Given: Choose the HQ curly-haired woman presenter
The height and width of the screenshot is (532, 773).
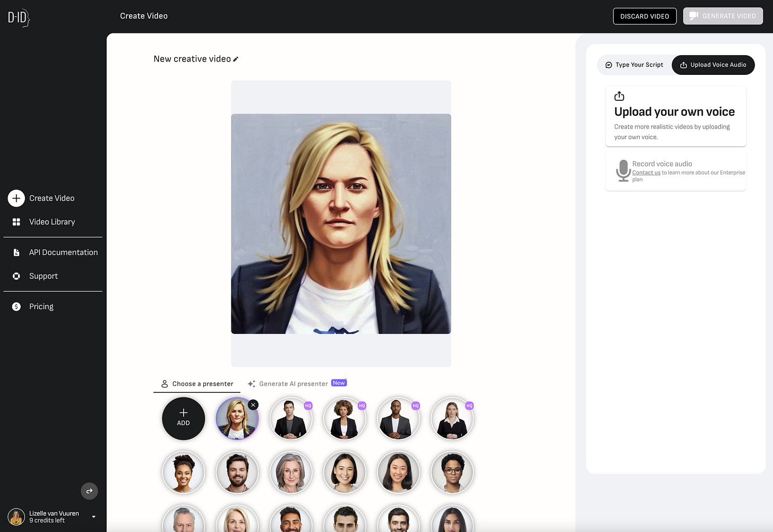Looking at the screenshot, I should coord(345,419).
